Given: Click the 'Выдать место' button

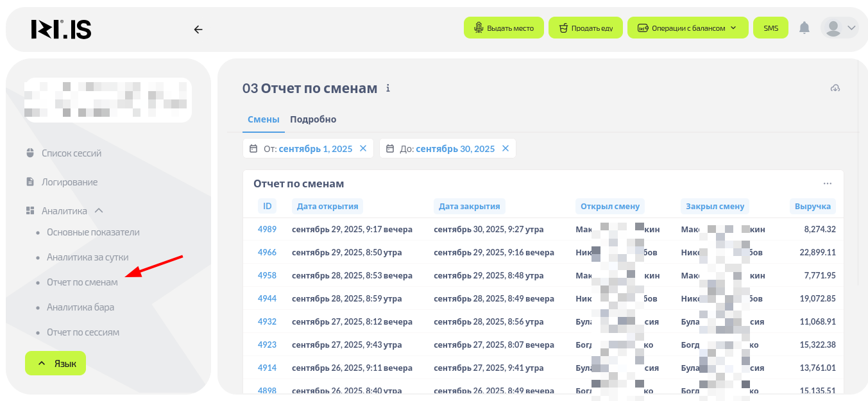Looking at the screenshot, I should [x=504, y=28].
